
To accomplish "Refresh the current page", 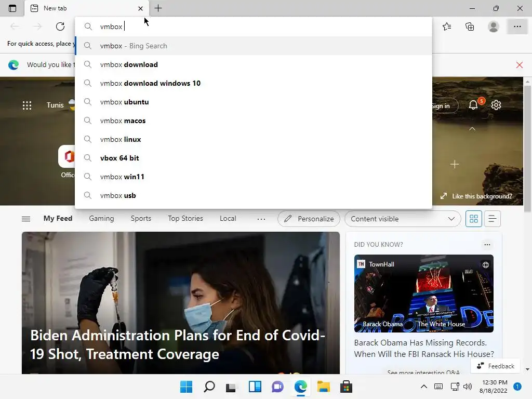I will 60,26.
